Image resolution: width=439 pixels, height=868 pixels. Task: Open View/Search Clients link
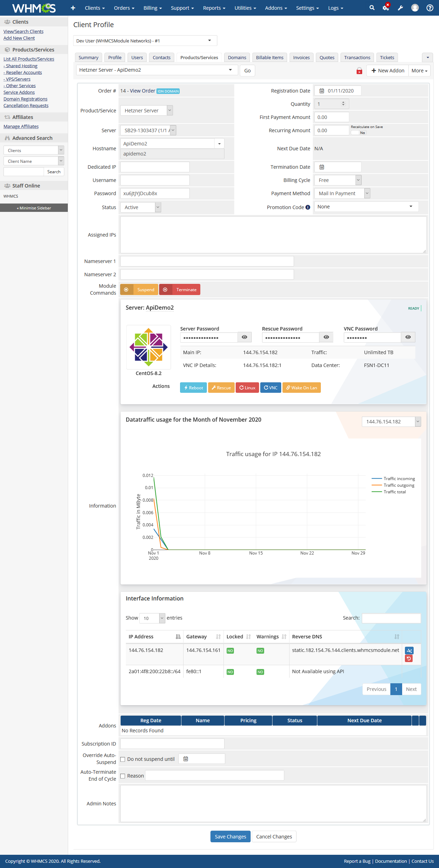(23, 31)
